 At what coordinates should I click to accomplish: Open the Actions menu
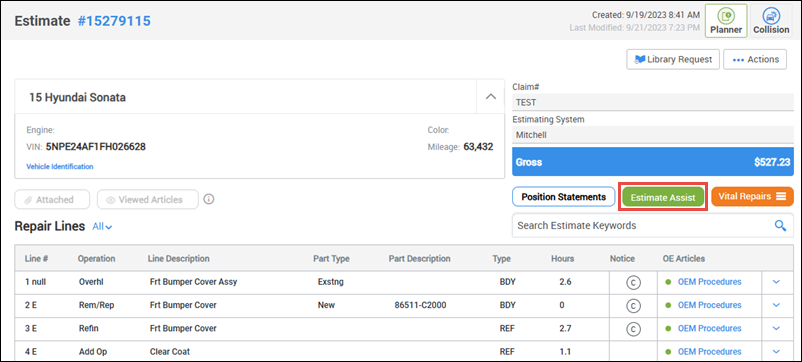pyautogui.click(x=755, y=59)
